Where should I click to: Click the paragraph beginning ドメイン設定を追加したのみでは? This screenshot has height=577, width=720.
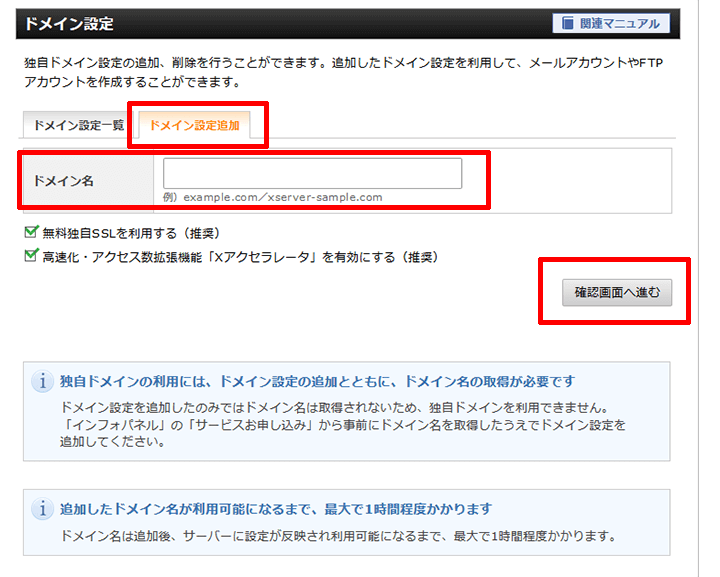tap(343, 425)
